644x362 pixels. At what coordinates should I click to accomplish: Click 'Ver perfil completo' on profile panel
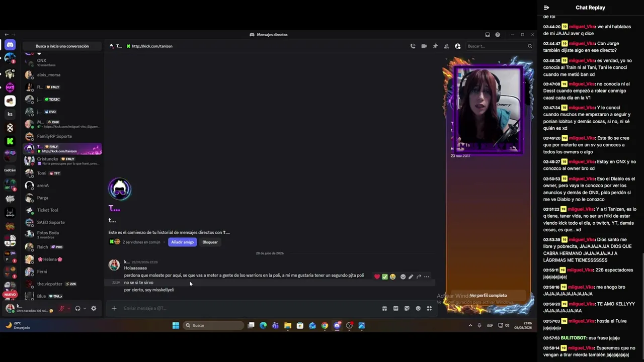[488, 296]
